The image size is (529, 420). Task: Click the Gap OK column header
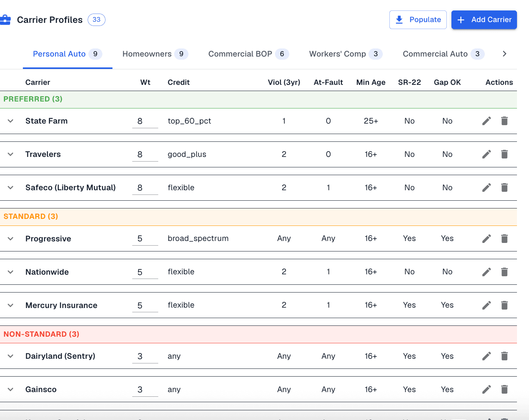coord(447,82)
